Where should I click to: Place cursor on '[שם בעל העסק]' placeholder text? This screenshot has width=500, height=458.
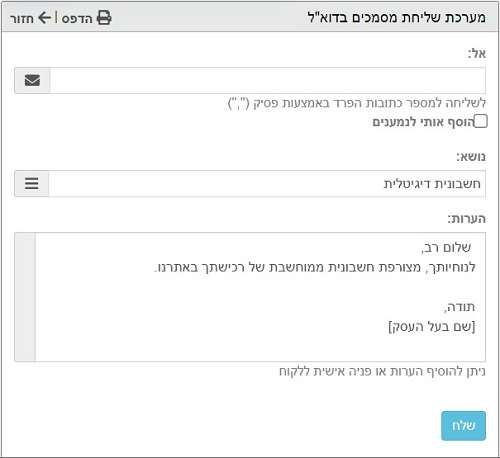432,326
